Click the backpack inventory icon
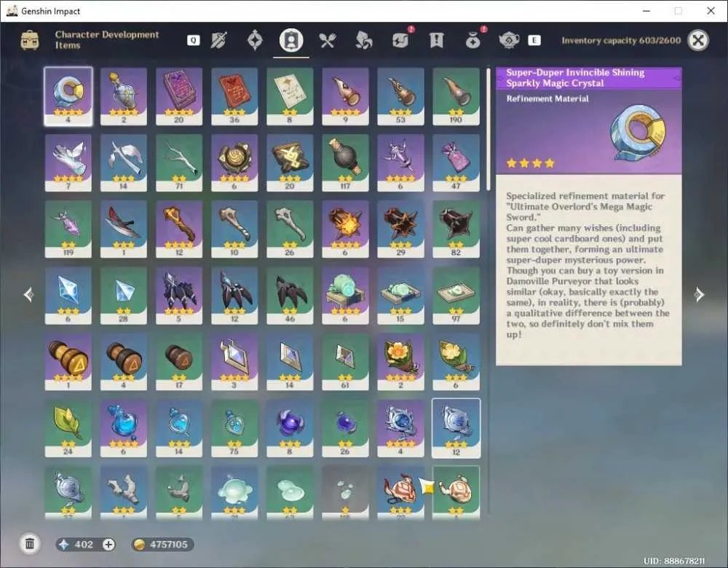Image resolution: width=728 pixels, height=568 pixels. point(30,40)
